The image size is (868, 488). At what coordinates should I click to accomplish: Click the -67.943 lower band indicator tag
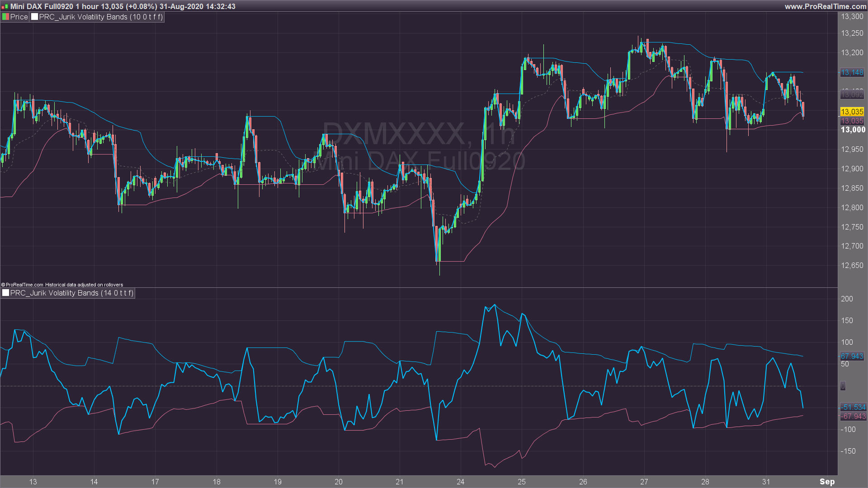(853, 416)
